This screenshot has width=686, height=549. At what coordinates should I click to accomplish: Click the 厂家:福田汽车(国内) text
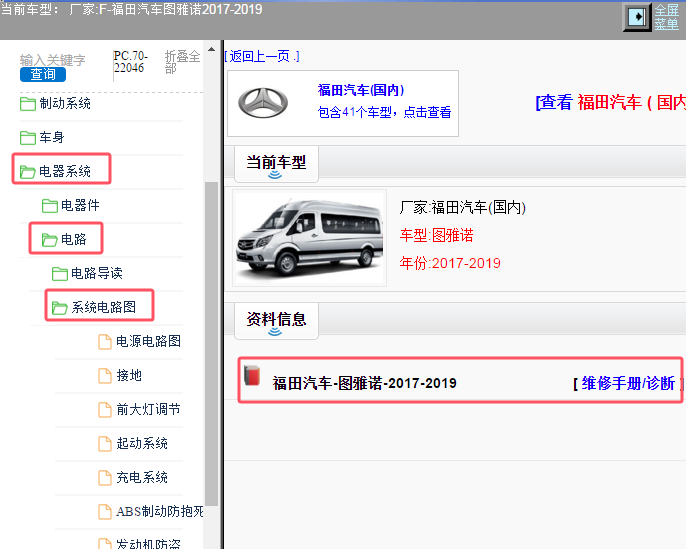(x=462, y=207)
